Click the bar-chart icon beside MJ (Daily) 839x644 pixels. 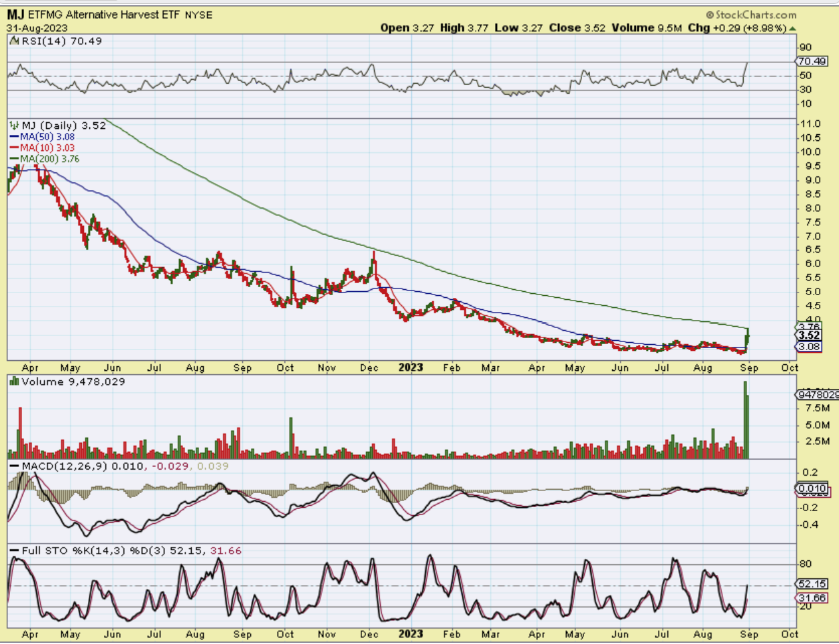pos(14,125)
